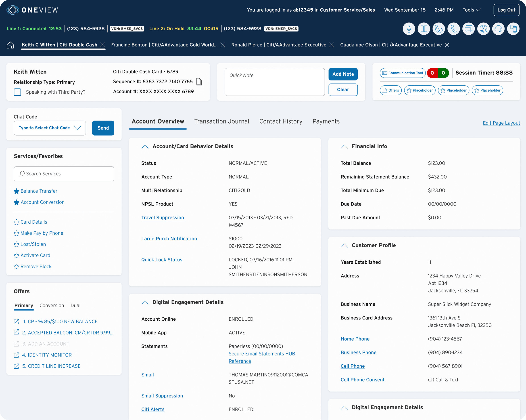Image resolution: width=526 pixels, height=420 pixels.
Task: Open offer 1 CP NEW BALANCE link icon
Action: pos(16,322)
